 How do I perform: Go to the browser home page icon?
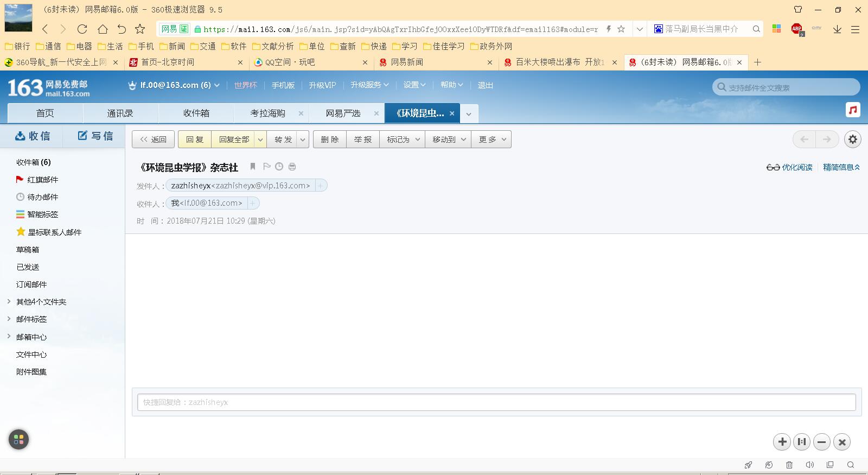tap(103, 29)
